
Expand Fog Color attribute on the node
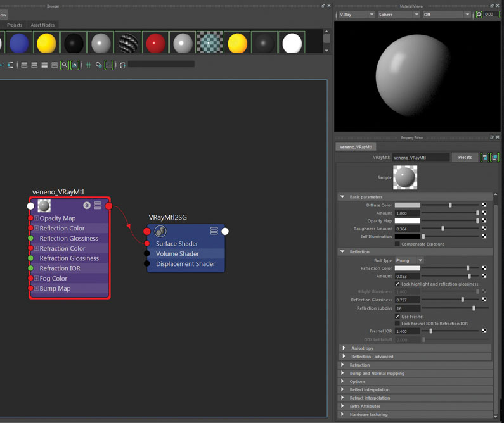coord(36,278)
